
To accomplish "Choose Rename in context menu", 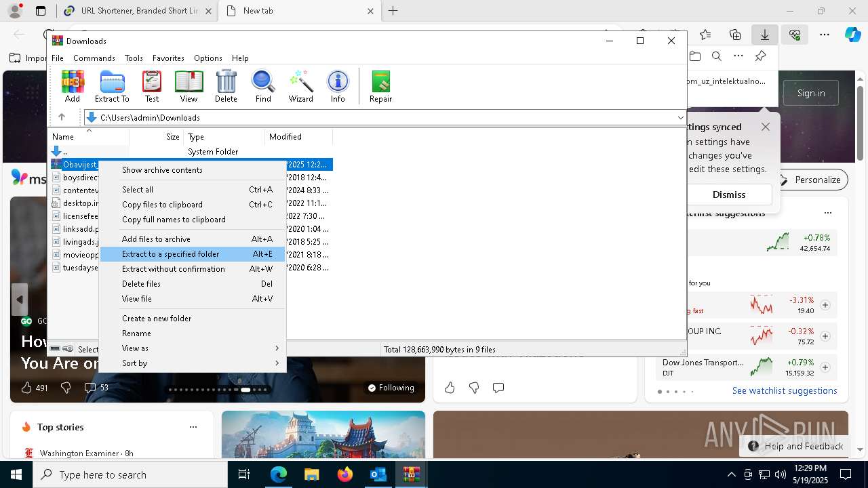I will (x=193, y=333).
